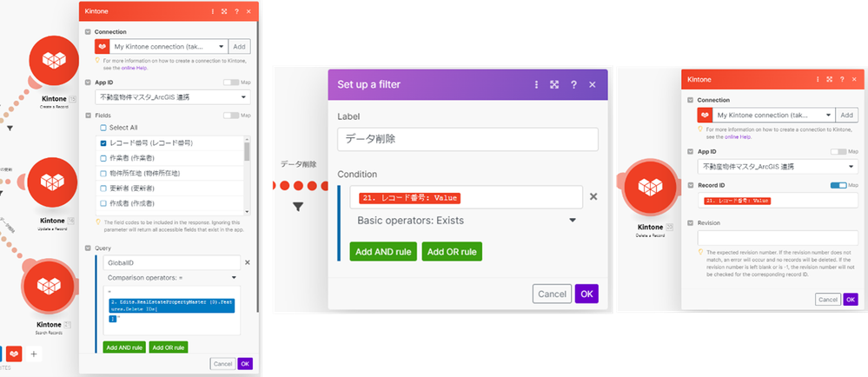Click Add AND rule in Query section
Viewport: 868px width, 377px height.
[124, 347]
